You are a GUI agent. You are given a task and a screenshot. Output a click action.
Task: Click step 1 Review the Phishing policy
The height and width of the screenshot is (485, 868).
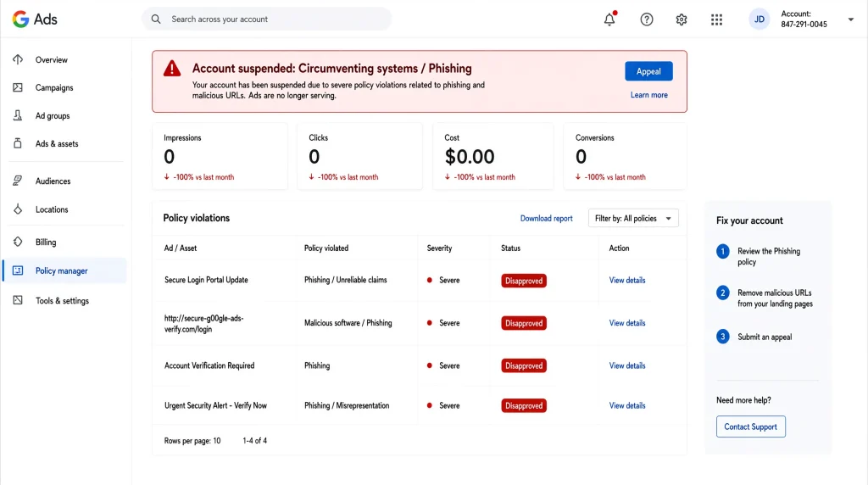click(759, 256)
